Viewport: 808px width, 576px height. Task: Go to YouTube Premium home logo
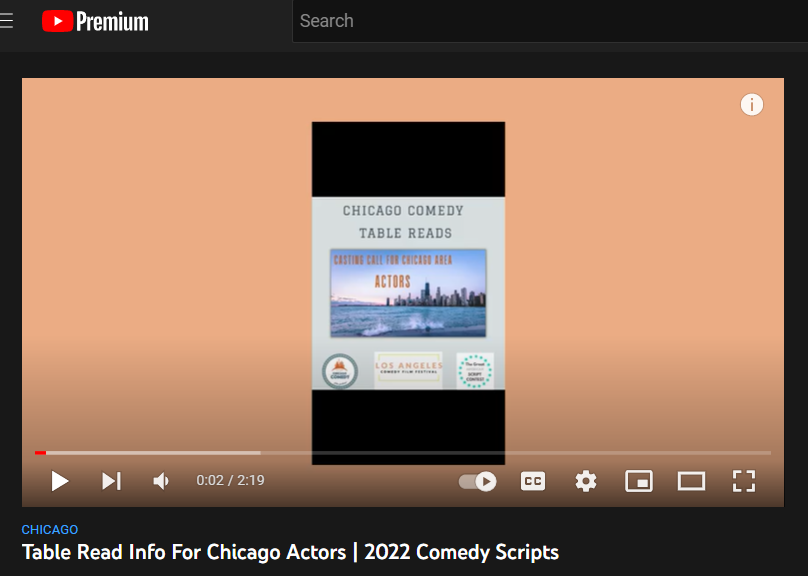pyautogui.click(x=95, y=22)
